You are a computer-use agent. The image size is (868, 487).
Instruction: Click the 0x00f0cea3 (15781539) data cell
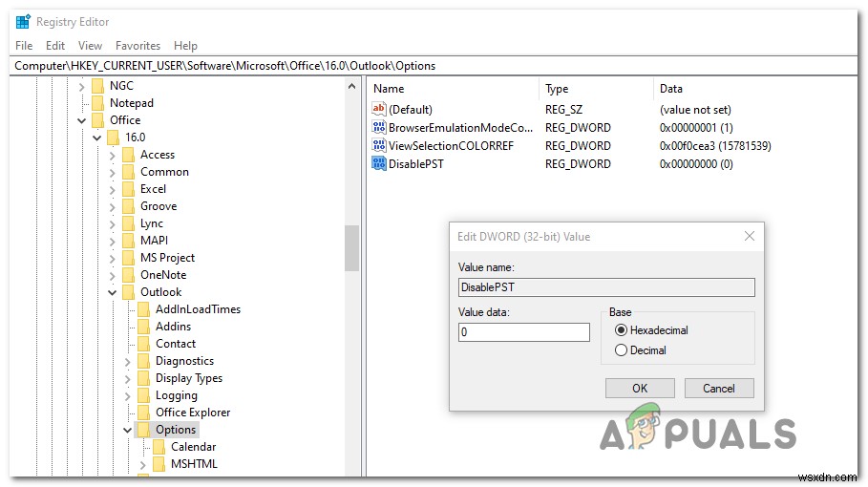715,145
